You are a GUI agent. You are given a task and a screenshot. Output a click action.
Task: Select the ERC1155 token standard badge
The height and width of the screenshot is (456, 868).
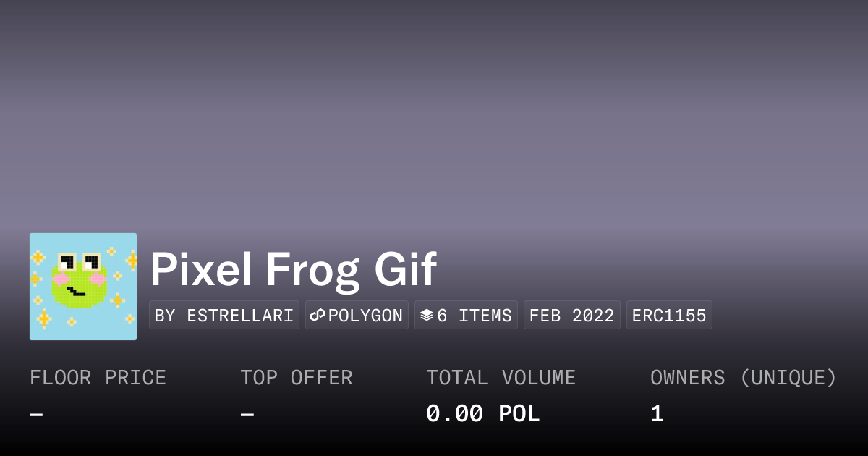point(669,316)
